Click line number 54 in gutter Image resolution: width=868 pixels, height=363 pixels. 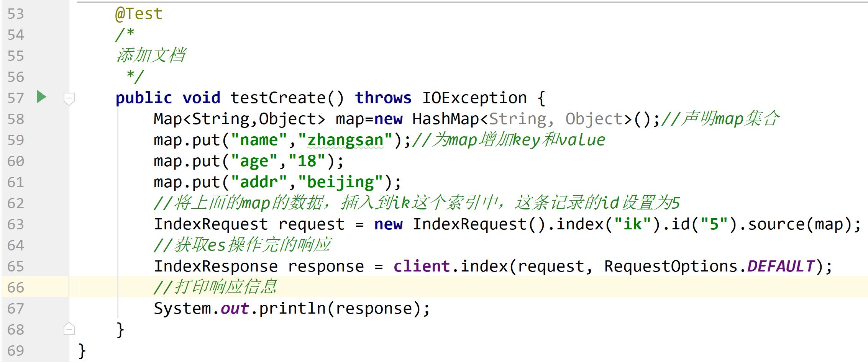click(16, 35)
